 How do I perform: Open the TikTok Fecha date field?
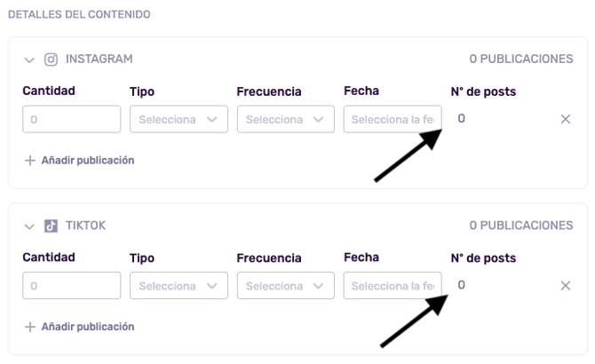(392, 286)
